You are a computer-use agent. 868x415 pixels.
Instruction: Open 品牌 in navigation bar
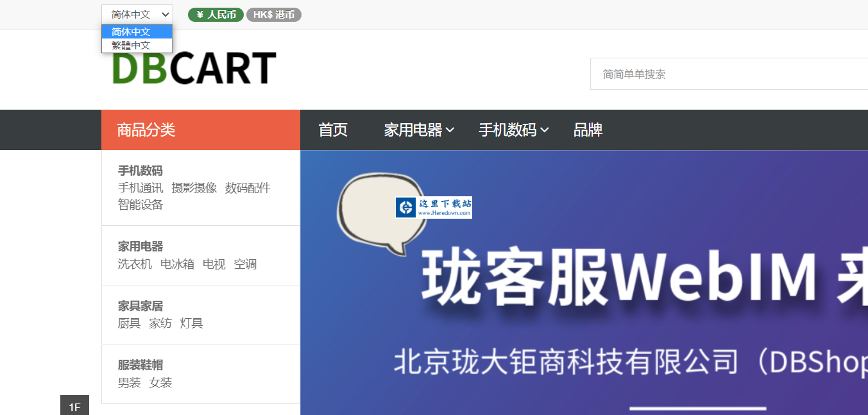coord(588,130)
